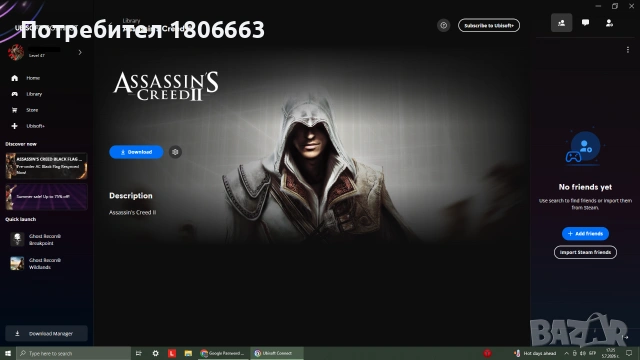Open the Summer sale banner
This screenshot has width=640, height=360.
47,197
